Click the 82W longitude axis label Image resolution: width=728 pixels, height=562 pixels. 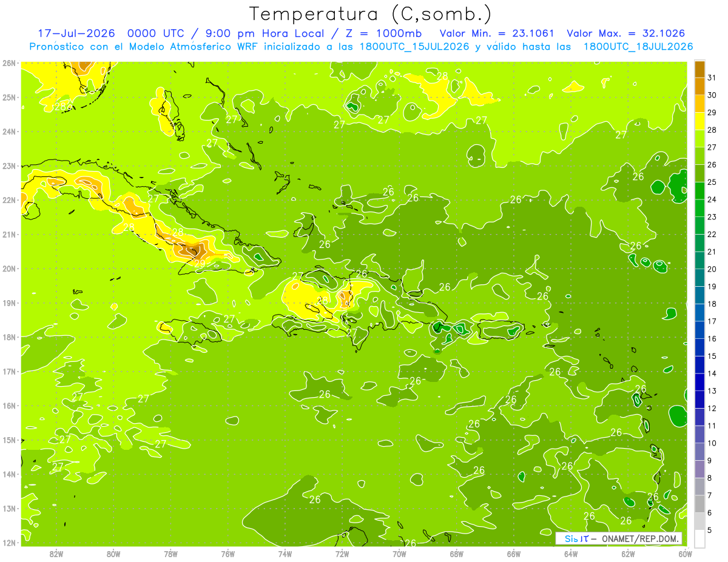(56, 554)
